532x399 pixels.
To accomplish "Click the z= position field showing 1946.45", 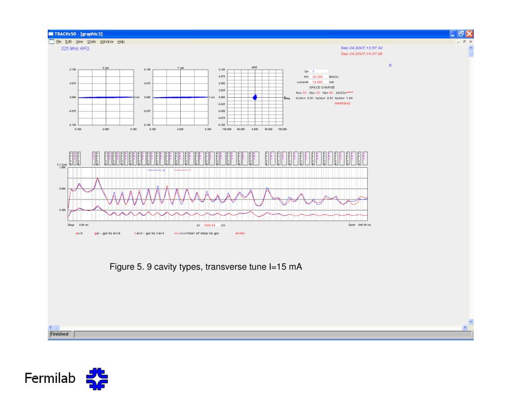I will [x=209, y=225].
